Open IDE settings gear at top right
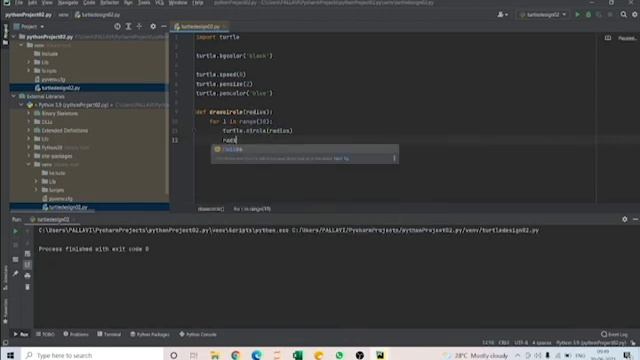640x360 pixels. [635, 15]
